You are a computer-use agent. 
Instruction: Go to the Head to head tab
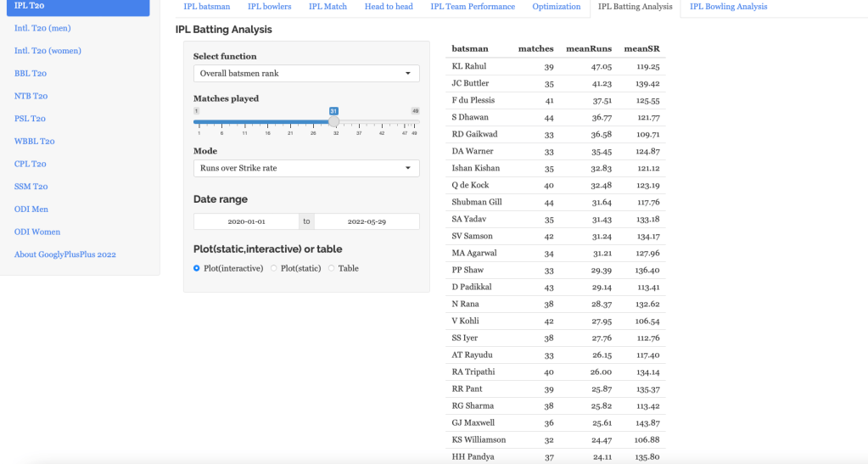pyautogui.click(x=389, y=7)
